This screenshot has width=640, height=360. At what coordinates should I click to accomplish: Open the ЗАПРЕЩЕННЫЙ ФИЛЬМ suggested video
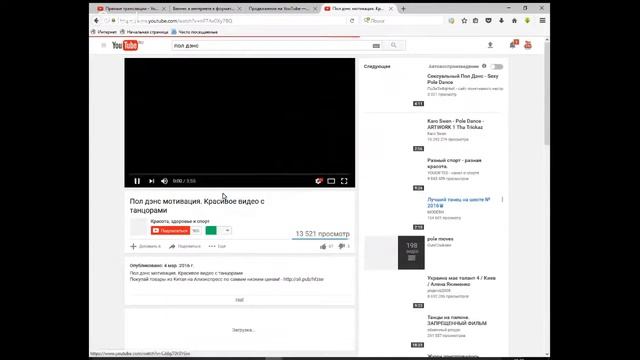[x=457, y=320]
